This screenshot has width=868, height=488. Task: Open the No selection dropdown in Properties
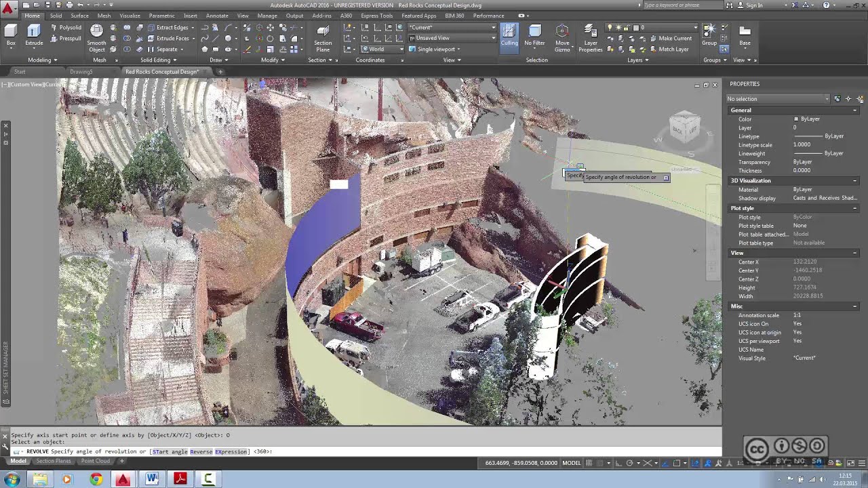778,99
